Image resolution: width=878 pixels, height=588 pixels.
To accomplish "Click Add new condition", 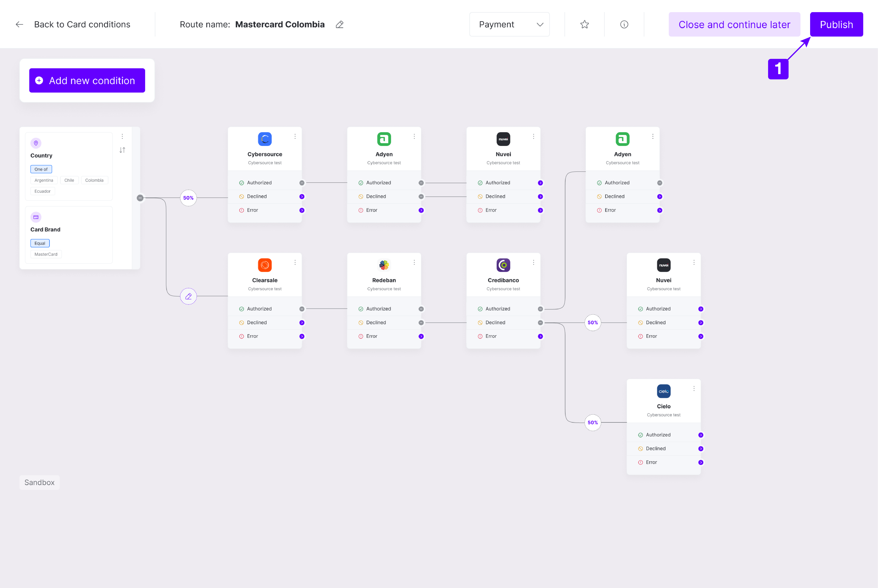I will [87, 81].
